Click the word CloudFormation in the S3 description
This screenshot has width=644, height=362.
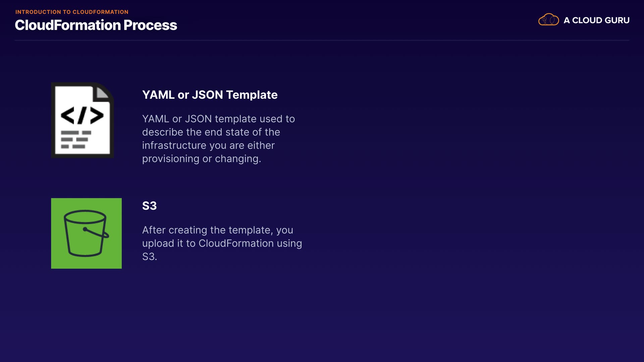click(236, 243)
